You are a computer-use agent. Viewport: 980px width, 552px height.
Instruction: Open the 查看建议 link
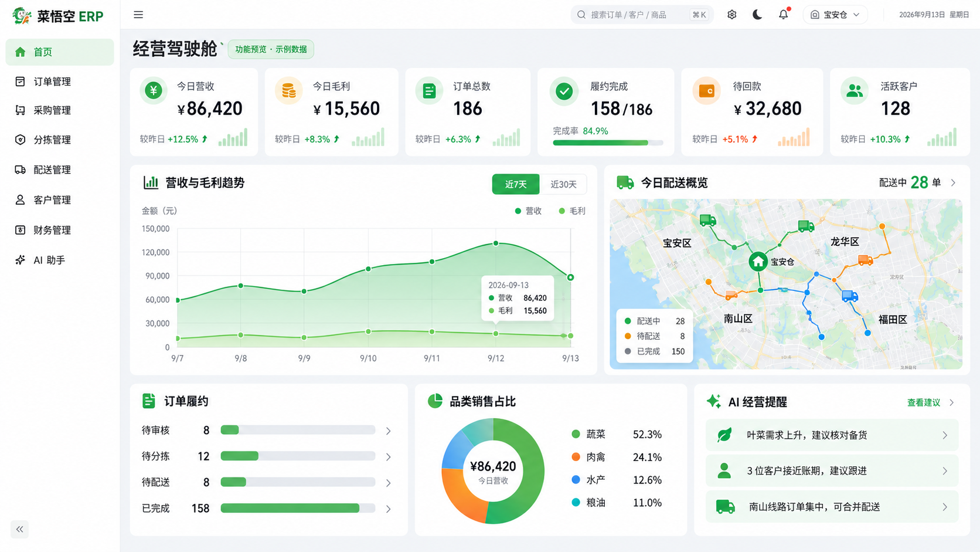tap(924, 402)
